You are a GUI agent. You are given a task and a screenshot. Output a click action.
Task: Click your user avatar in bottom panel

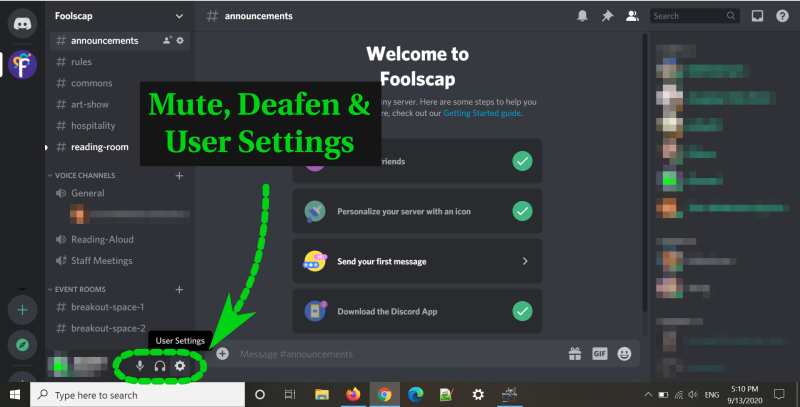(58, 365)
